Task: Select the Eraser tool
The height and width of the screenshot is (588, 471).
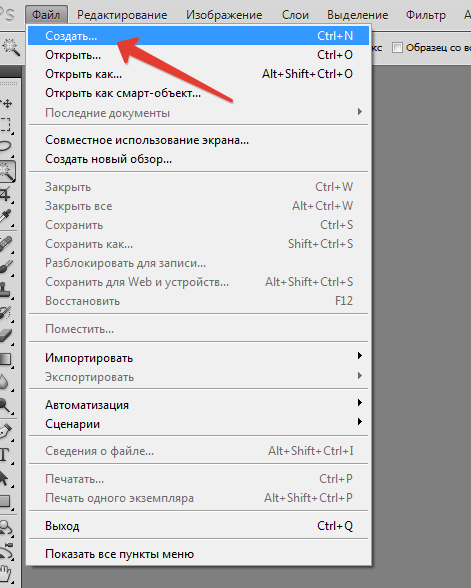Action: point(6,336)
